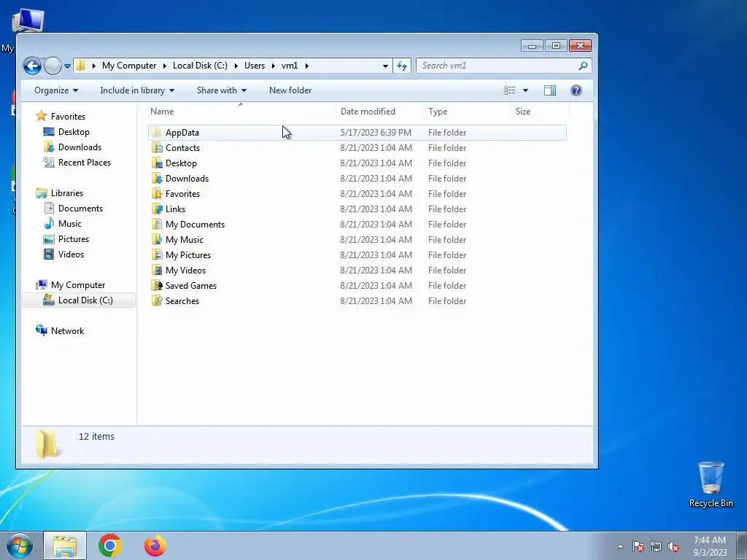Click the Users breadcrumb segment
This screenshot has height=560, width=747.
(x=255, y=66)
